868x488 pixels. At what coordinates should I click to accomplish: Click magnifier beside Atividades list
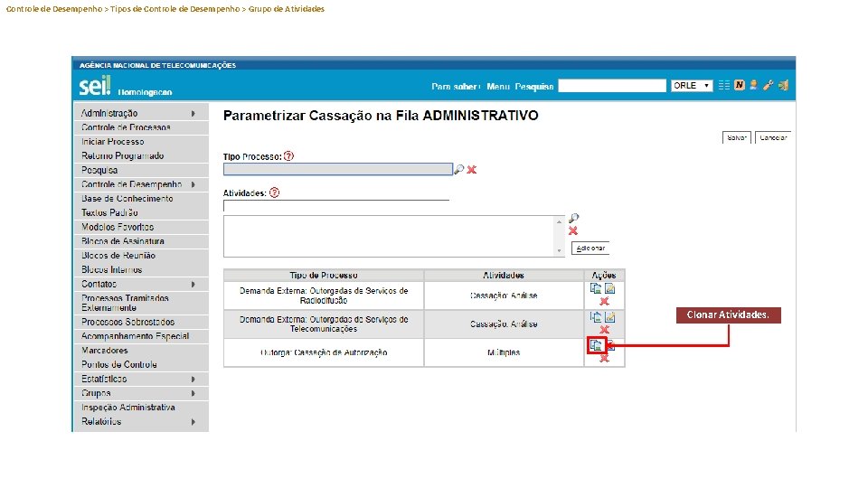click(573, 218)
